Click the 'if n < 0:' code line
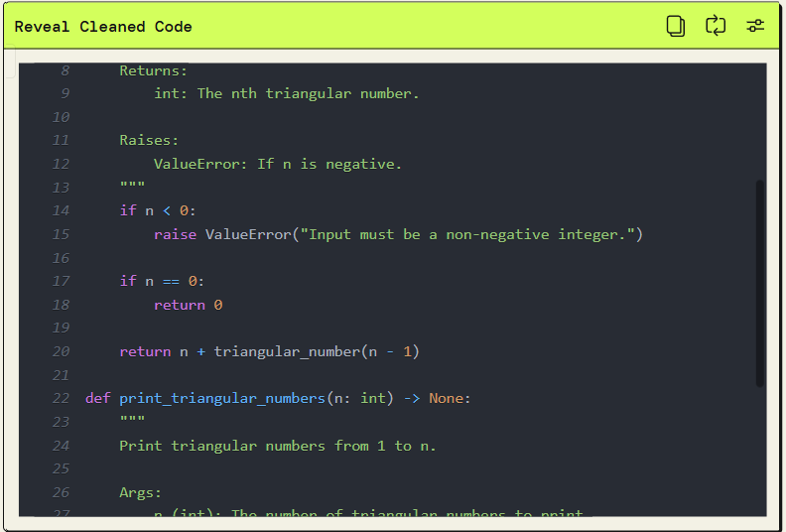 coord(158,210)
